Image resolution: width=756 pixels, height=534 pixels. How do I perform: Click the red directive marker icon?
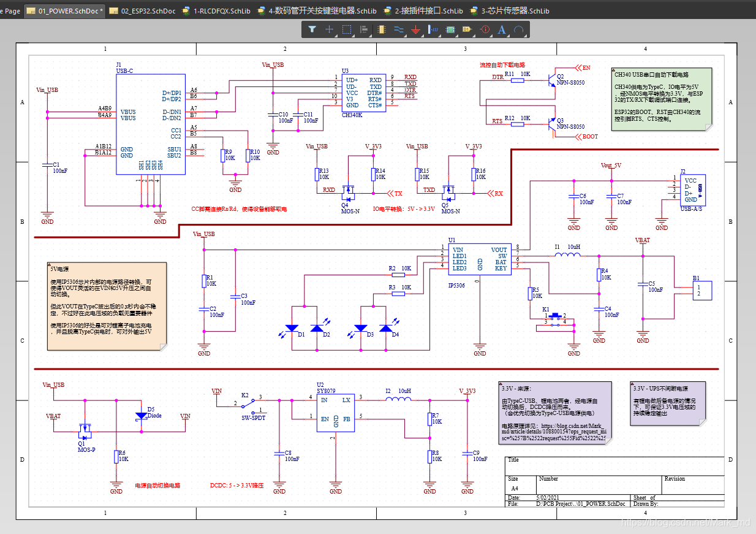coord(484,29)
